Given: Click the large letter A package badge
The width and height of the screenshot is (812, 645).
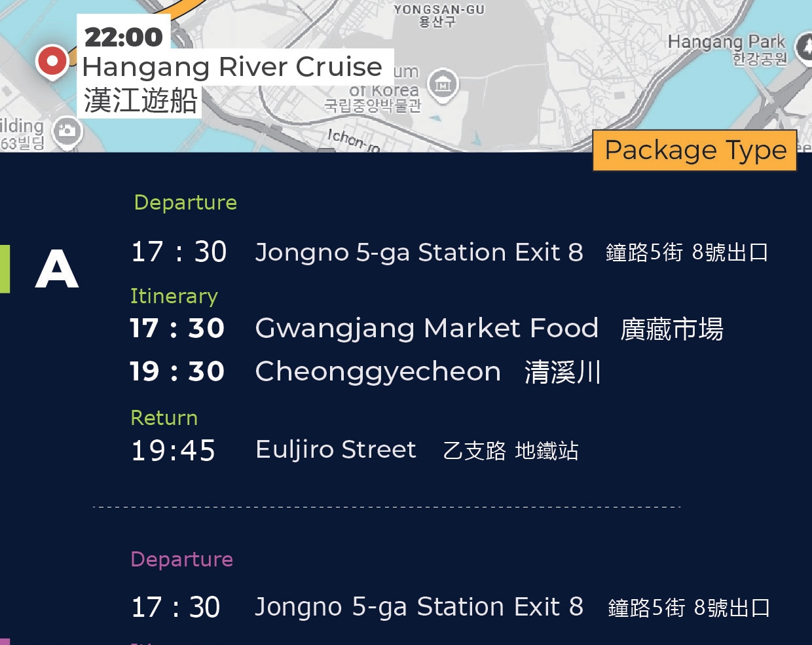Looking at the screenshot, I should 57,268.
